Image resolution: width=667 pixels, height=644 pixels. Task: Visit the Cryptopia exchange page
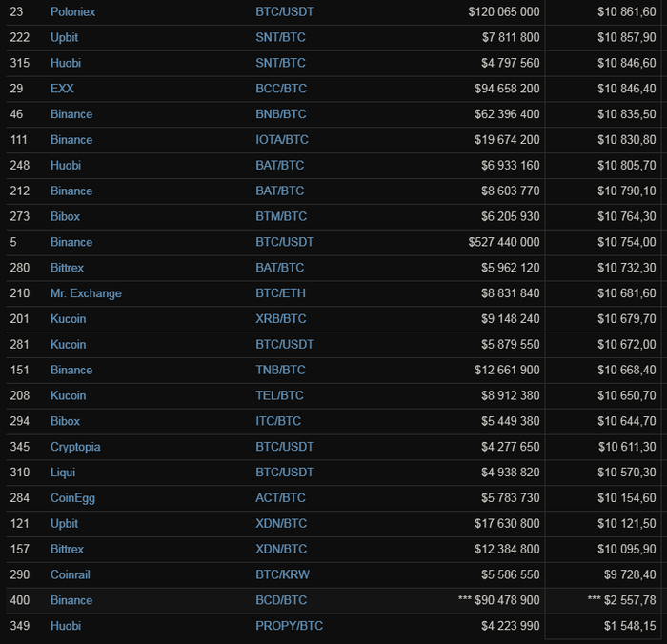pyautogui.click(x=75, y=447)
